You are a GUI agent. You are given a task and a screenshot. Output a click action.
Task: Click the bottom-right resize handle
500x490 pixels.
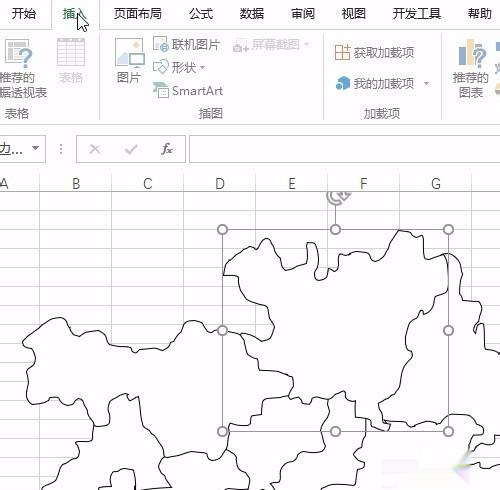coord(448,431)
